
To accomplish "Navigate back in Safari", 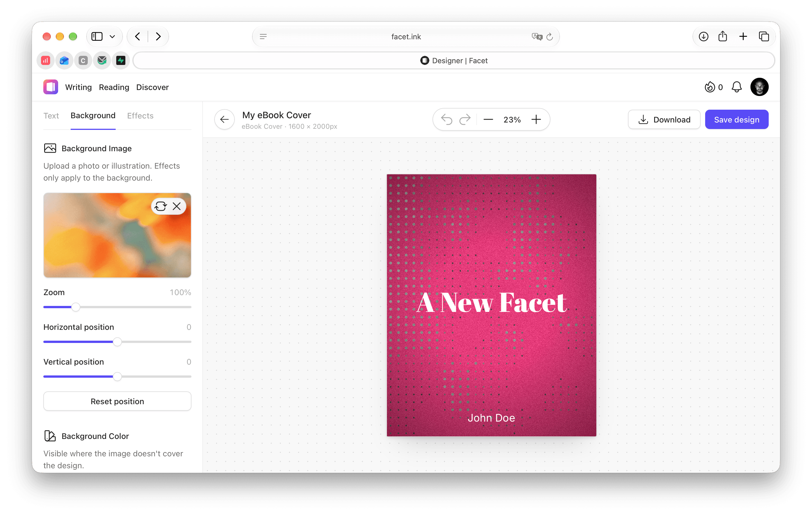I will pyautogui.click(x=137, y=36).
